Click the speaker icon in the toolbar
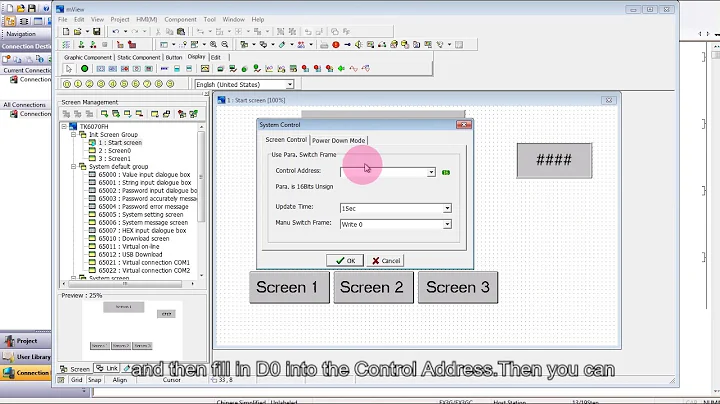This screenshot has height=404, width=720. [x=359, y=45]
